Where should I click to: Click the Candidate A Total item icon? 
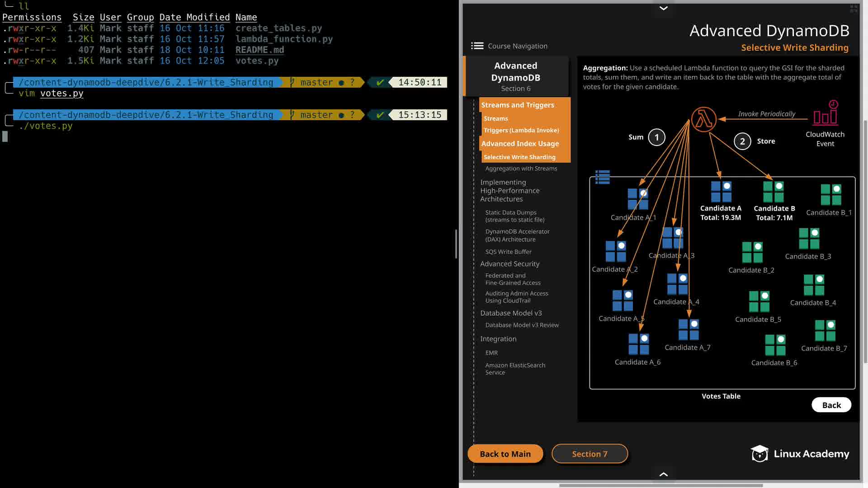pos(721,192)
